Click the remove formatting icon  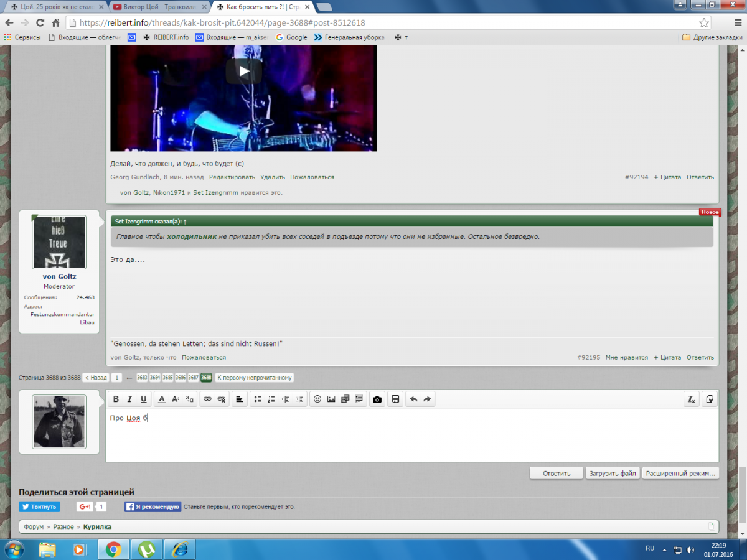691,399
